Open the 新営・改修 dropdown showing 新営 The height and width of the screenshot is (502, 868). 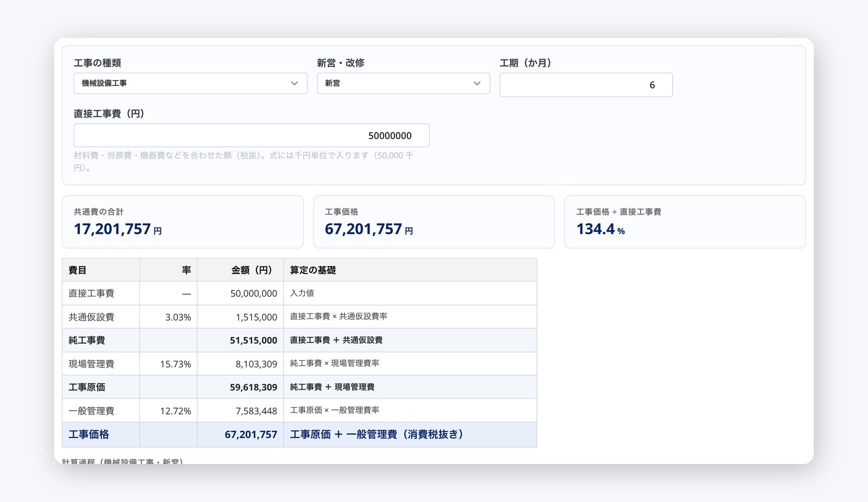403,83
